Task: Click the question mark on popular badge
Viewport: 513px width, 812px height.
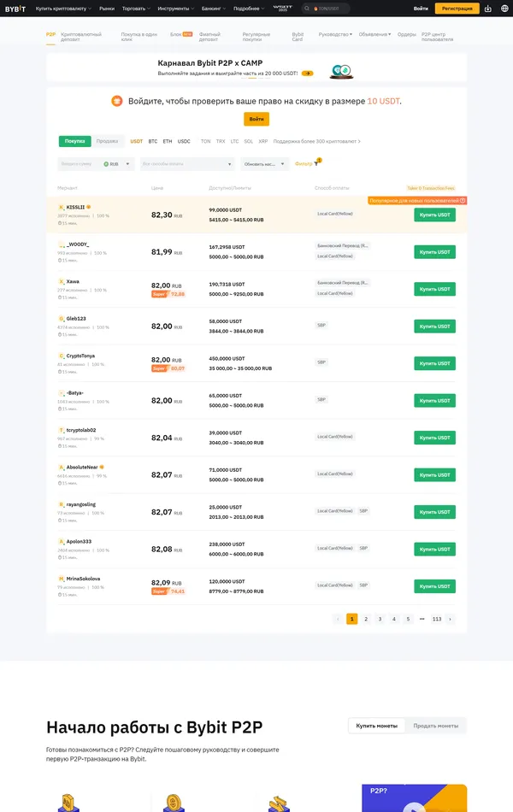Action: [x=463, y=200]
